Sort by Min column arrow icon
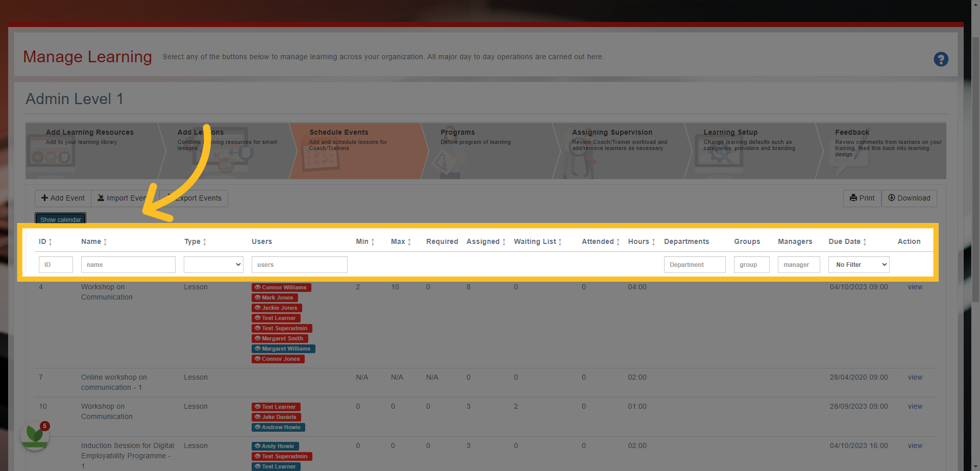 point(373,242)
